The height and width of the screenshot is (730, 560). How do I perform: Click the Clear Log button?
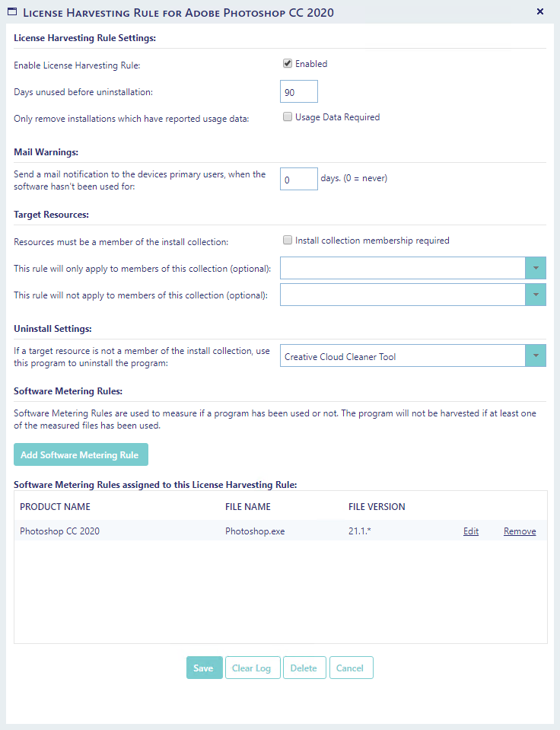(252, 668)
